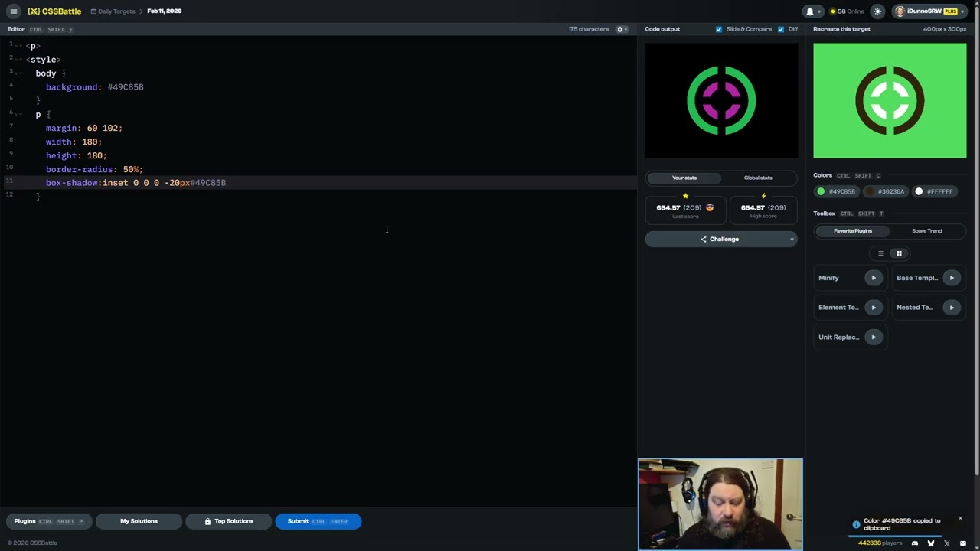
Task: Click the background: #49C85B code line
Action: (x=94, y=87)
